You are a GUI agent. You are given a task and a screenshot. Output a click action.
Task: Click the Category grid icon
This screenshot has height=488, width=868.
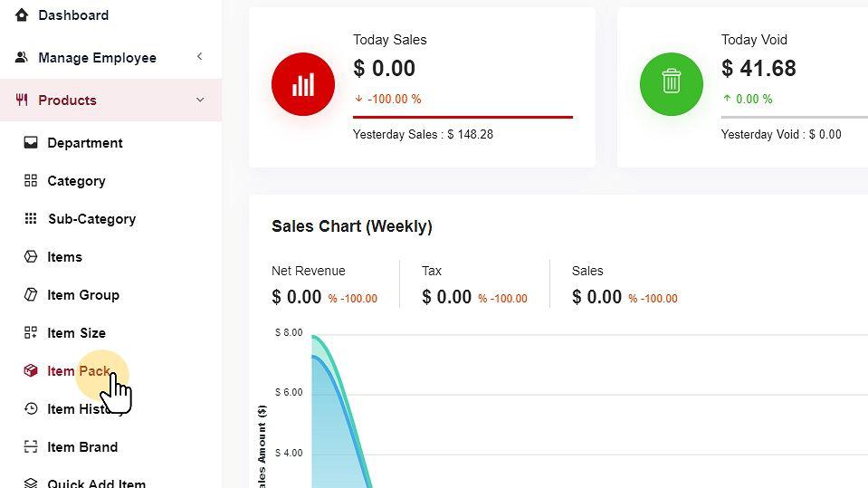[31, 181]
